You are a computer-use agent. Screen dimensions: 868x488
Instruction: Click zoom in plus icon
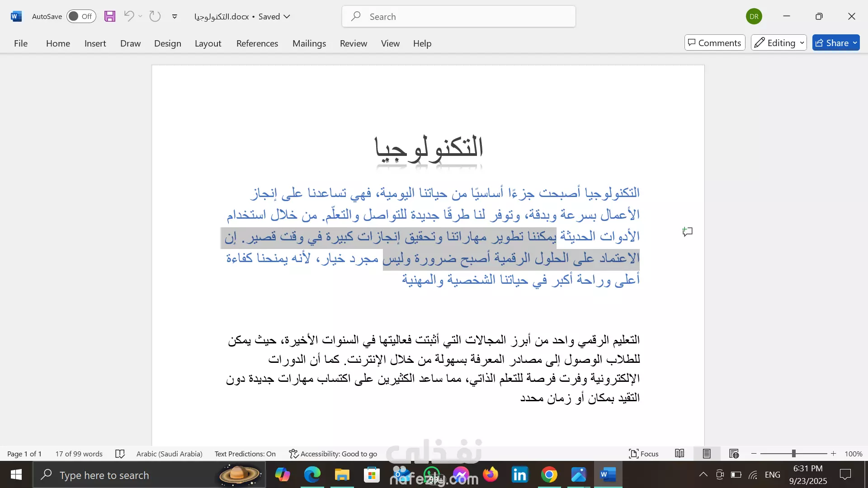pos(834,454)
